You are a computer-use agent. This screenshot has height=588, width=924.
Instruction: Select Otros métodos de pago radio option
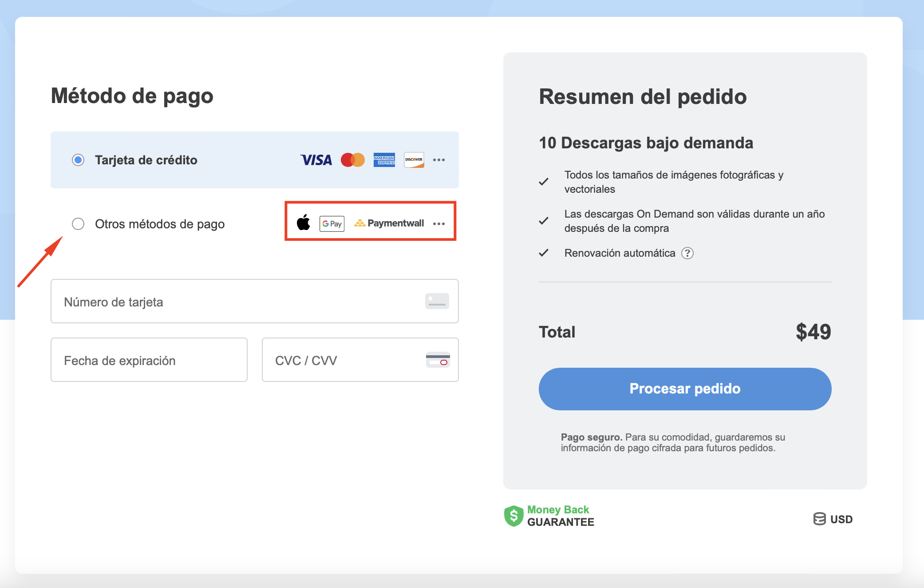pos(78,224)
